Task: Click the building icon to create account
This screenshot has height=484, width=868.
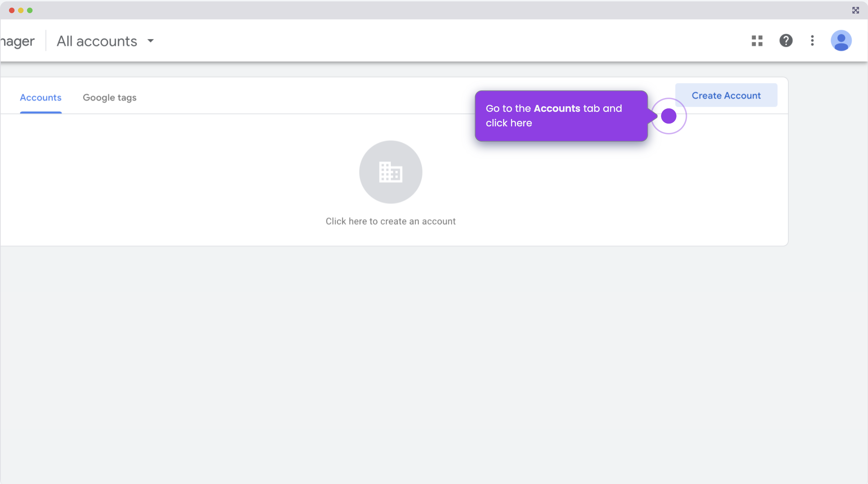Action: (391, 172)
